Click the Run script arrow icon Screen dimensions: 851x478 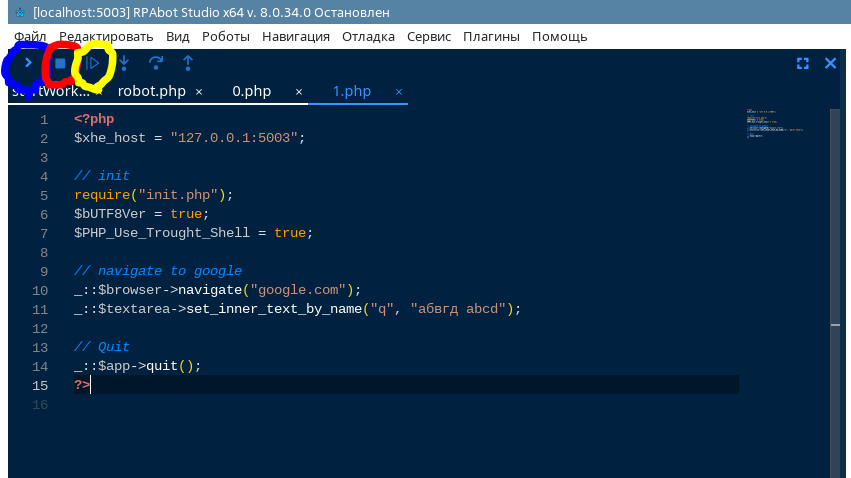28,63
